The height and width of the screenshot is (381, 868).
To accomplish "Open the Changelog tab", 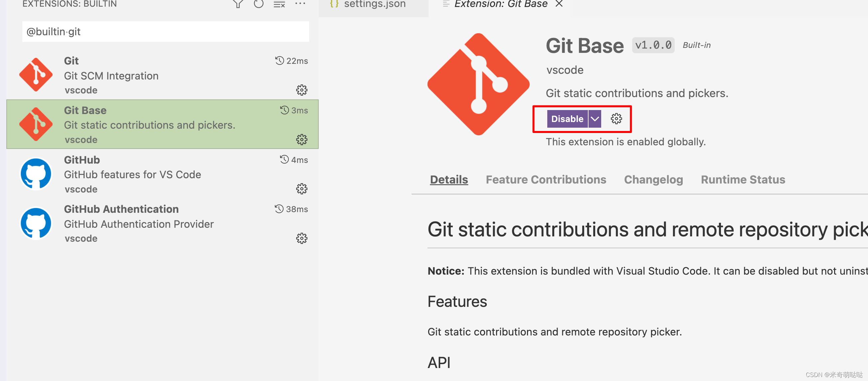I will (x=653, y=180).
